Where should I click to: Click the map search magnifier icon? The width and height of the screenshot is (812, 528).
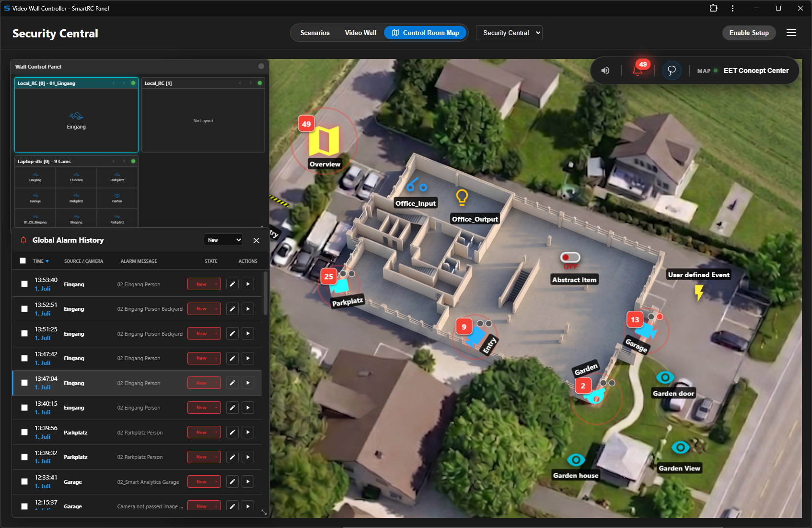tap(672, 70)
